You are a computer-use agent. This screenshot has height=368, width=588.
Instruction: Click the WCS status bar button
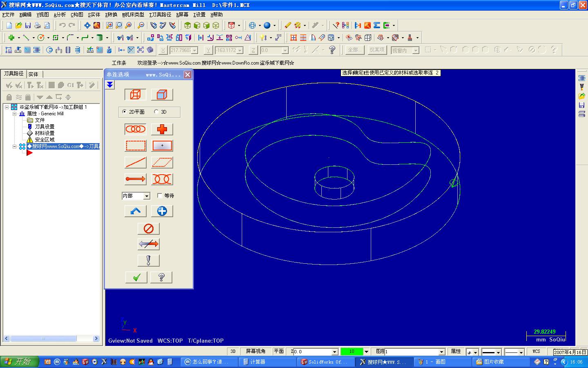click(536, 351)
